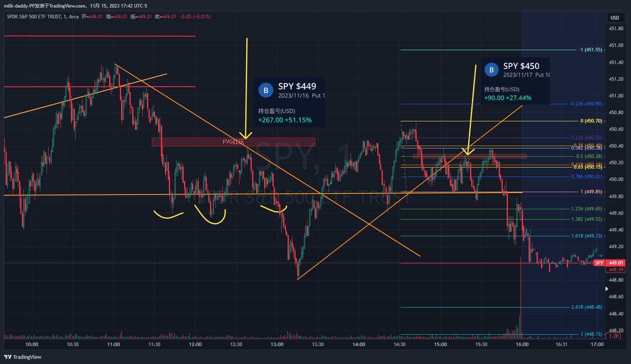Select the FVG red-labeled rectangle zone
The width and height of the screenshot is (631, 364).
tap(233, 142)
